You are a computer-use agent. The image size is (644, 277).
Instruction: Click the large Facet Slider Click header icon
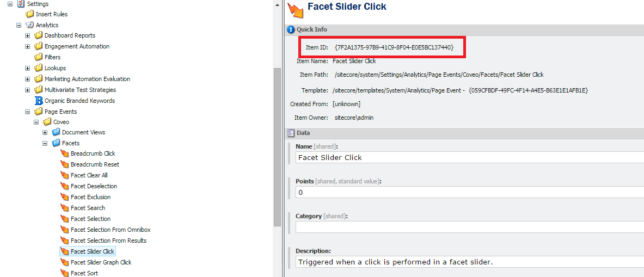click(295, 10)
